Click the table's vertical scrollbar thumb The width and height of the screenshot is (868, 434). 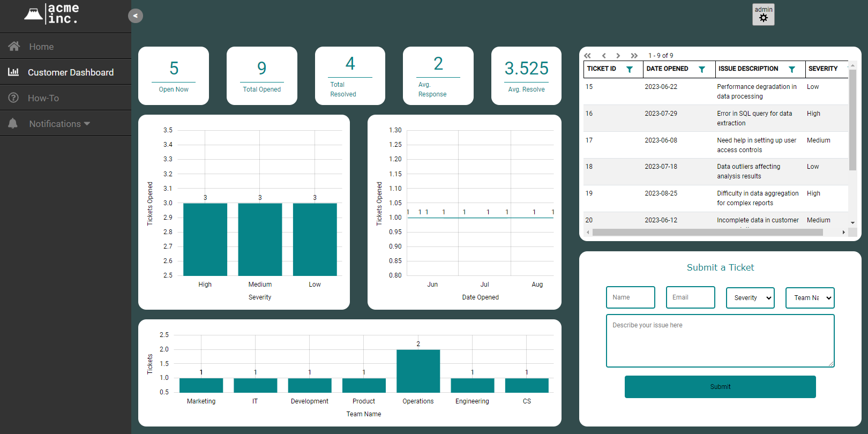click(852, 120)
